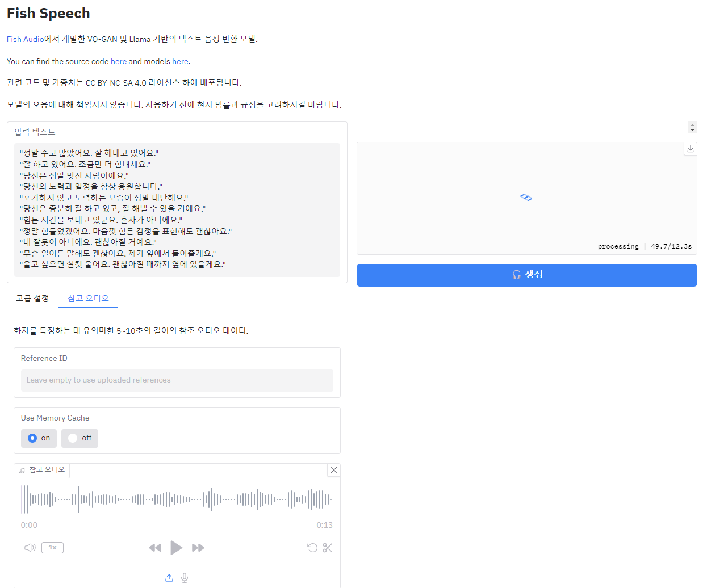Click the upload audio icon
This screenshot has width=703, height=588.
coord(169,578)
